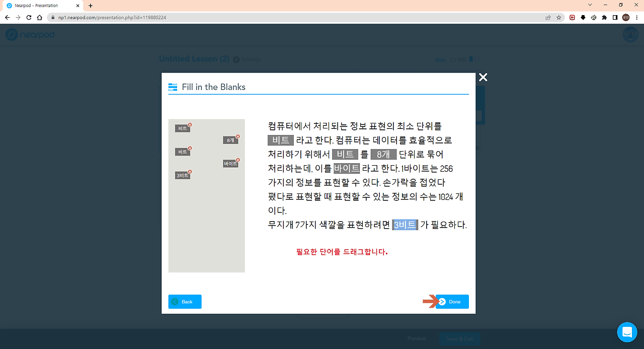Click Save & Exit
Image resolution: width=644 pixels, height=349 pixels.
click(459, 338)
